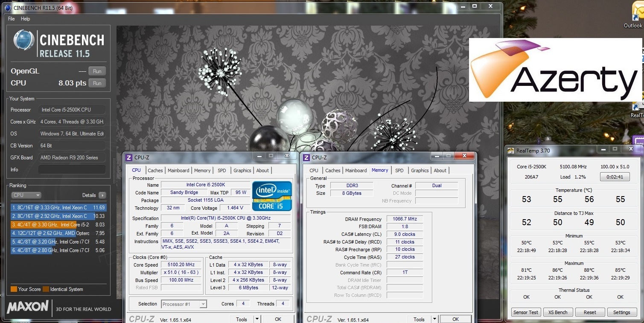Click Reset button in RealTemp
644x323 pixels.
coord(590,312)
